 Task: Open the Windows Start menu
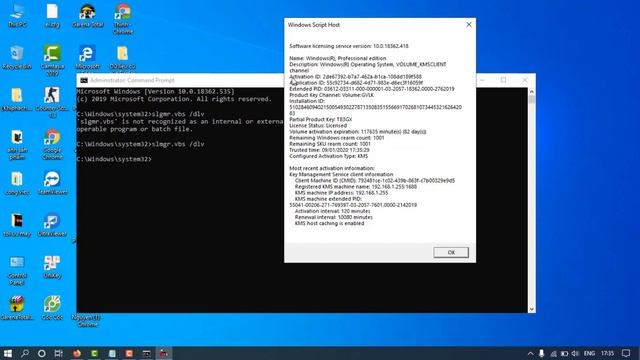7,353
